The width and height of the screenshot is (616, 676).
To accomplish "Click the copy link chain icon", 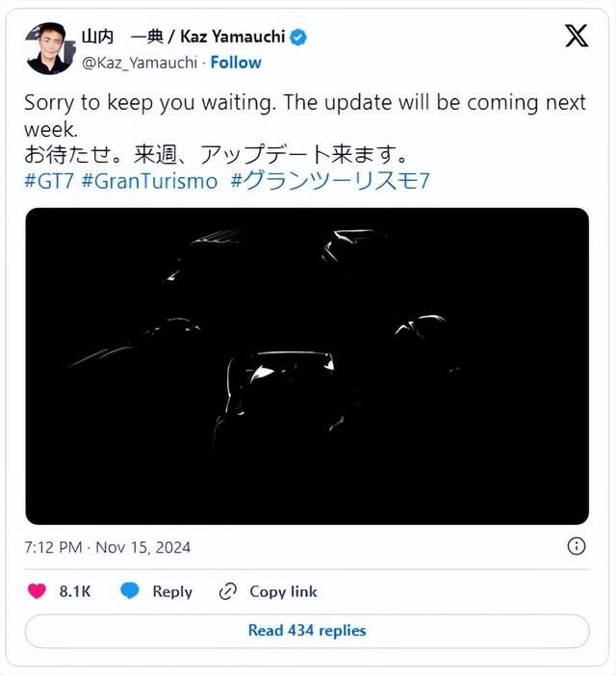I will click(x=228, y=591).
